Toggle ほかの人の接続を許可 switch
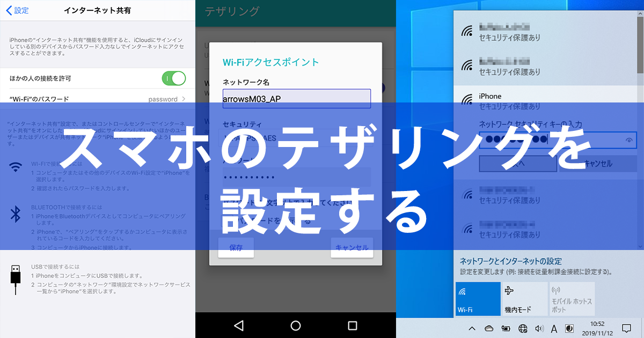644x338 pixels. [x=173, y=78]
